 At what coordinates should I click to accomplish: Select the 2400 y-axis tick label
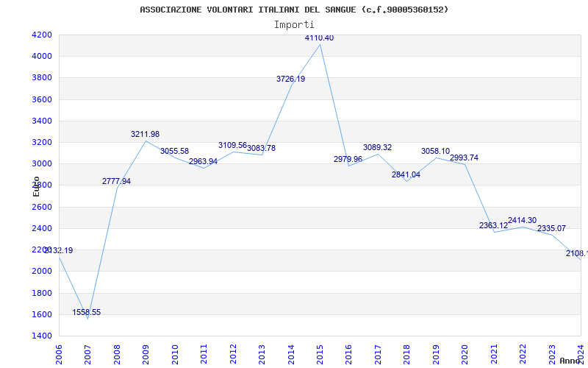pos(43,228)
